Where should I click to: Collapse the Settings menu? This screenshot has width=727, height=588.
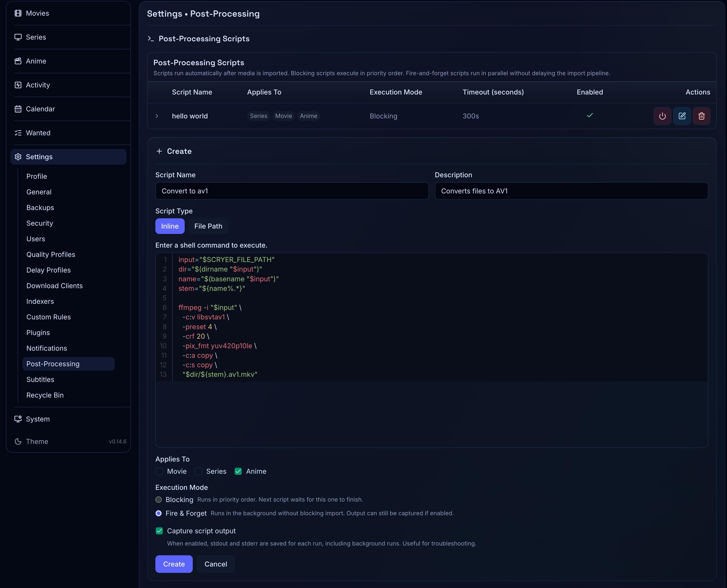68,157
